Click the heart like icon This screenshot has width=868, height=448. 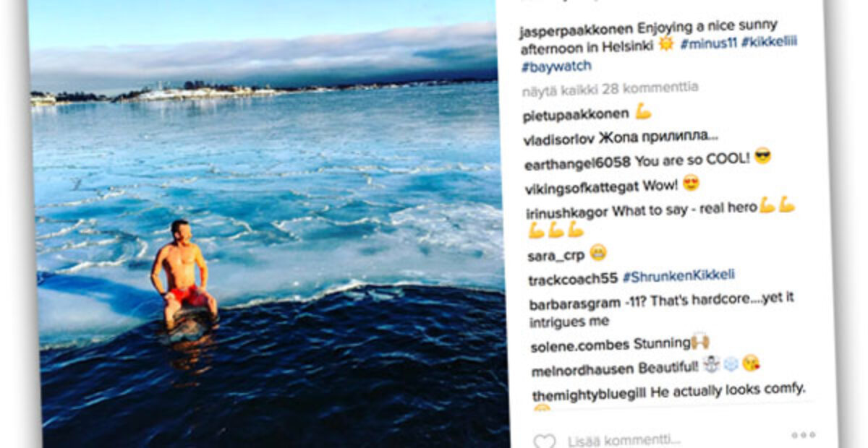coord(544,441)
